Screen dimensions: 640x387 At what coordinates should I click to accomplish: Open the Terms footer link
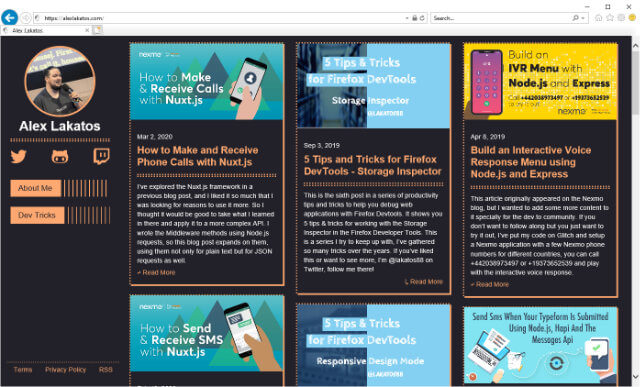pos(23,369)
